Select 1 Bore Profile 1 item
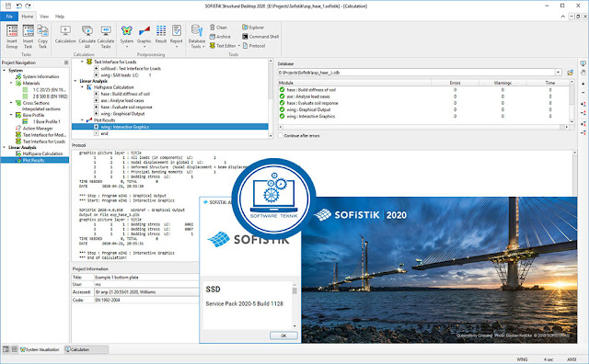This screenshot has height=364, width=589. click(x=47, y=121)
